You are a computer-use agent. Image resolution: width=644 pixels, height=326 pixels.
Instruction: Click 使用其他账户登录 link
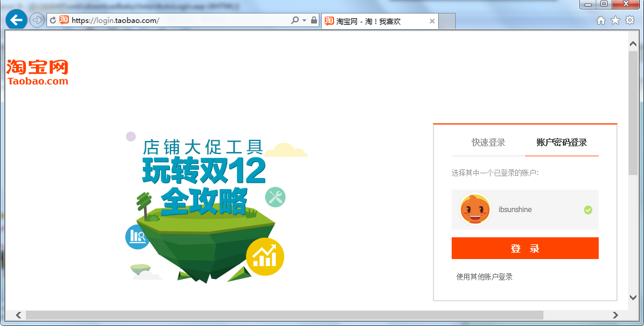[x=485, y=277]
